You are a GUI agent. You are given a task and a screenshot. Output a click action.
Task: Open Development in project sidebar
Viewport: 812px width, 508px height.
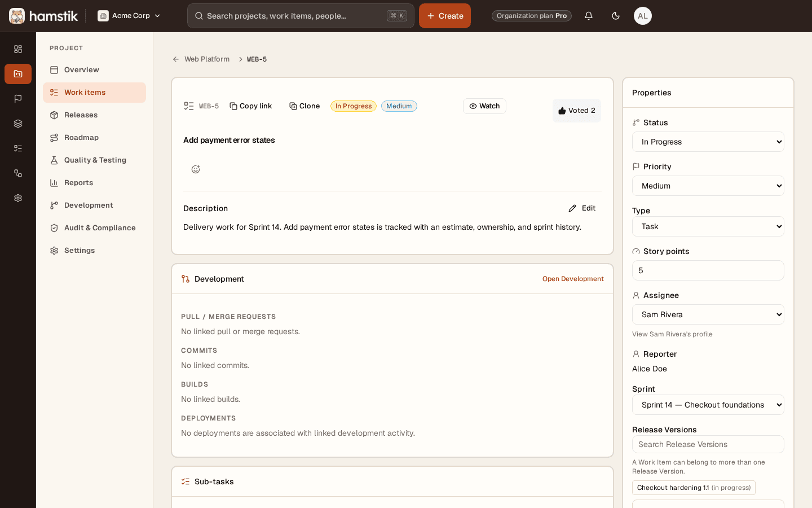click(x=94, y=205)
